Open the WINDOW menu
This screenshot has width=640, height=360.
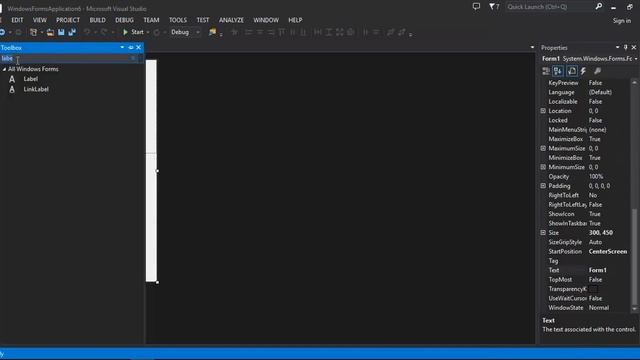pos(266,20)
